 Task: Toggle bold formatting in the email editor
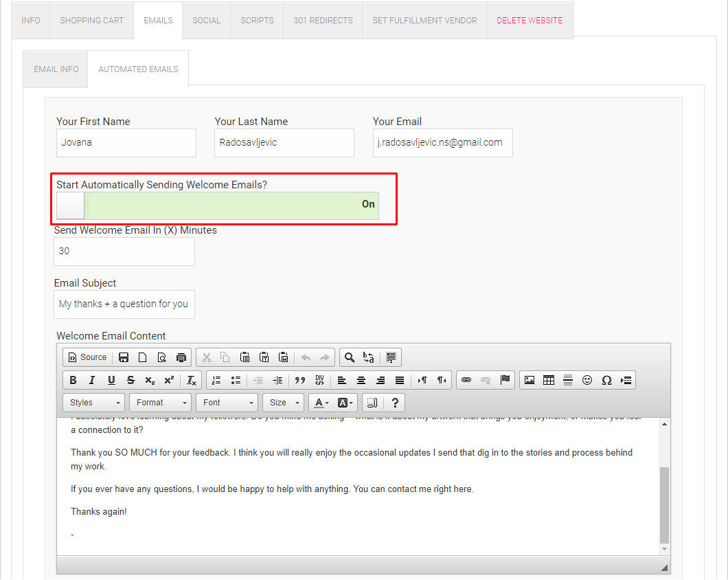coord(73,380)
